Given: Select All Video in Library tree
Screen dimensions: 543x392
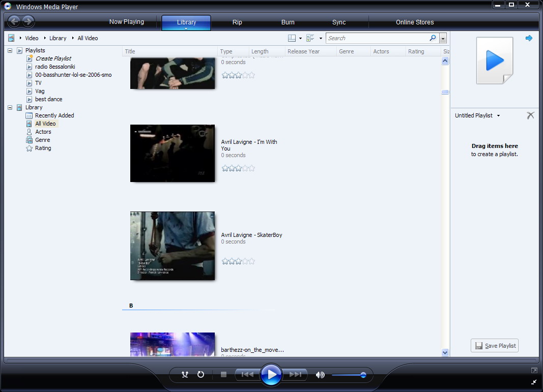Looking at the screenshot, I should [45, 124].
